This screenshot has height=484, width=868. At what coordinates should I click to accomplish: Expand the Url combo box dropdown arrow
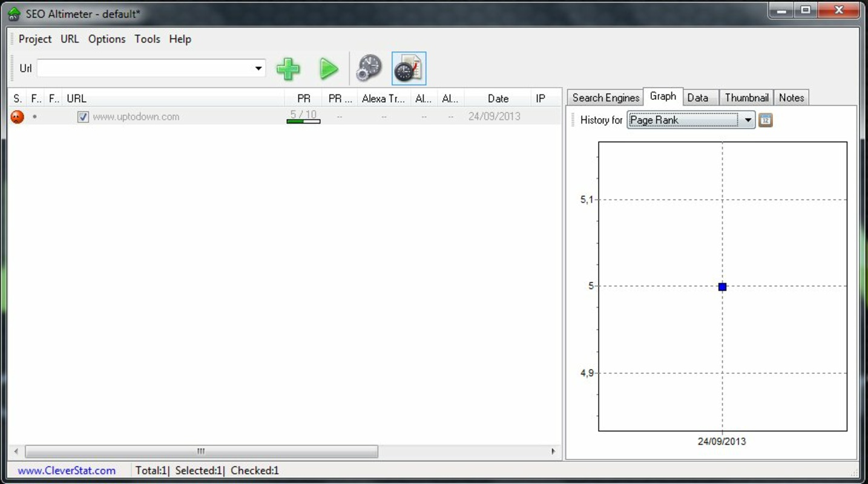pos(258,68)
